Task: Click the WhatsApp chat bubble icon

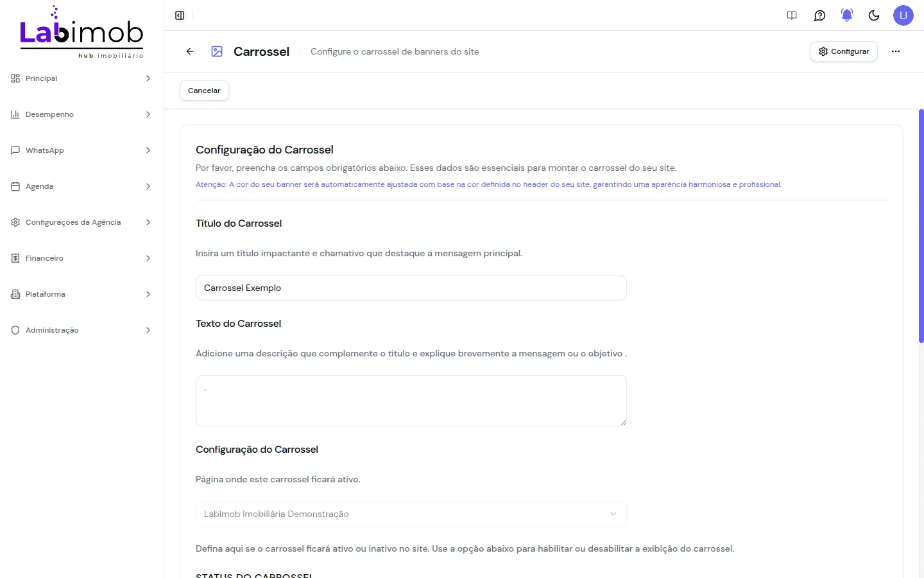Action: tap(15, 150)
